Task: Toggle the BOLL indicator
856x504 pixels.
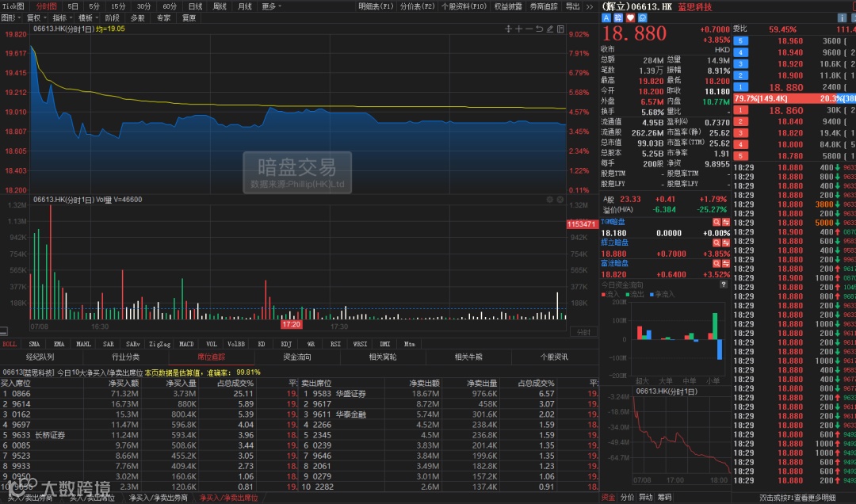Action: (10, 344)
